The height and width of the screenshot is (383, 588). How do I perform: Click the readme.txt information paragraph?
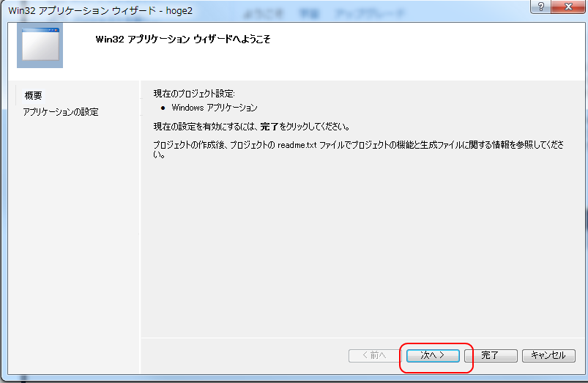(x=358, y=149)
